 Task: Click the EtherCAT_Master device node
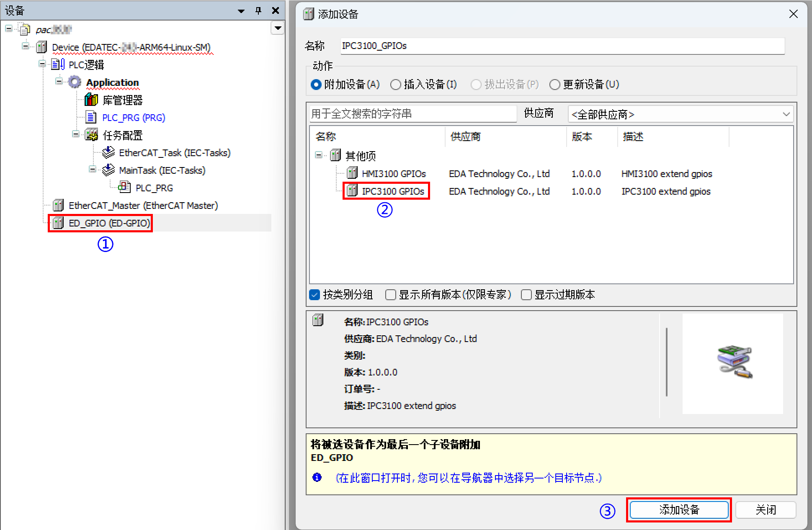(x=143, y=205)
